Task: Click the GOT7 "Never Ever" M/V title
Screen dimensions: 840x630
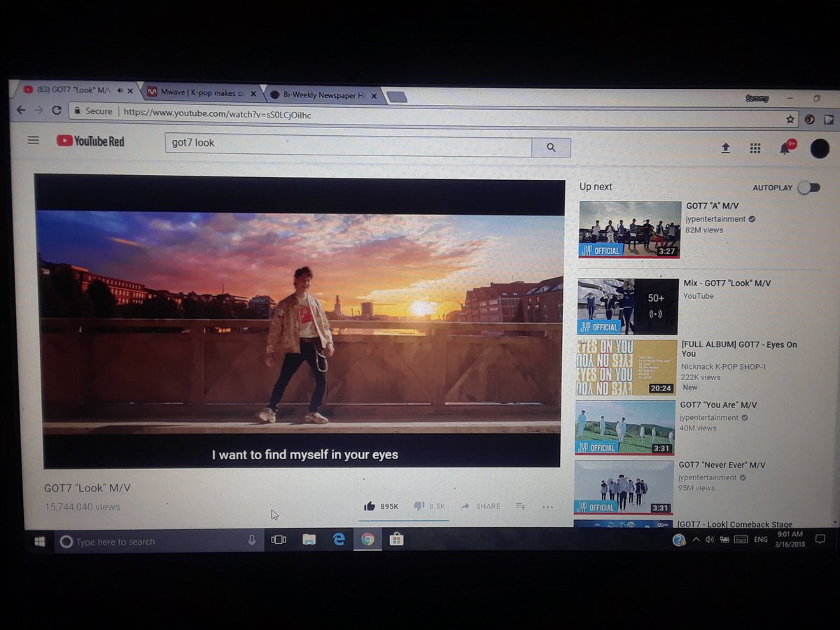Action: click(x=722, y=465)
